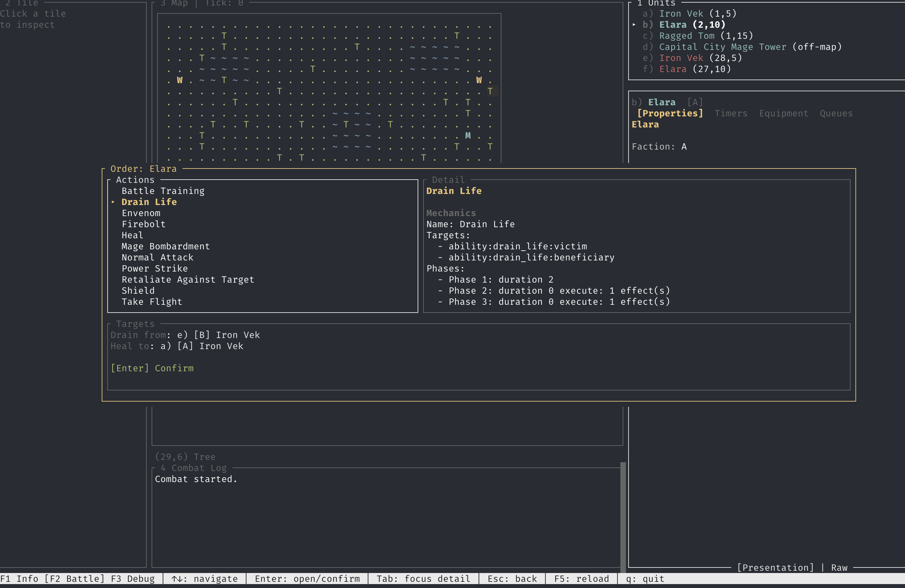Screen dimensions: 905x588
Task: Click ability:drain_life:beneficiary target line
Action: tap(526, 257)
